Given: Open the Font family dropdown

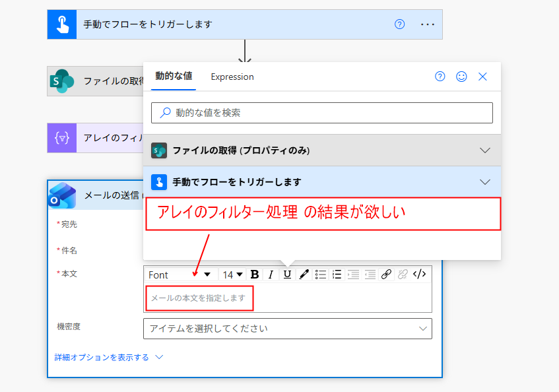Looking at the screenshot, I should click(x=180, y=275).
